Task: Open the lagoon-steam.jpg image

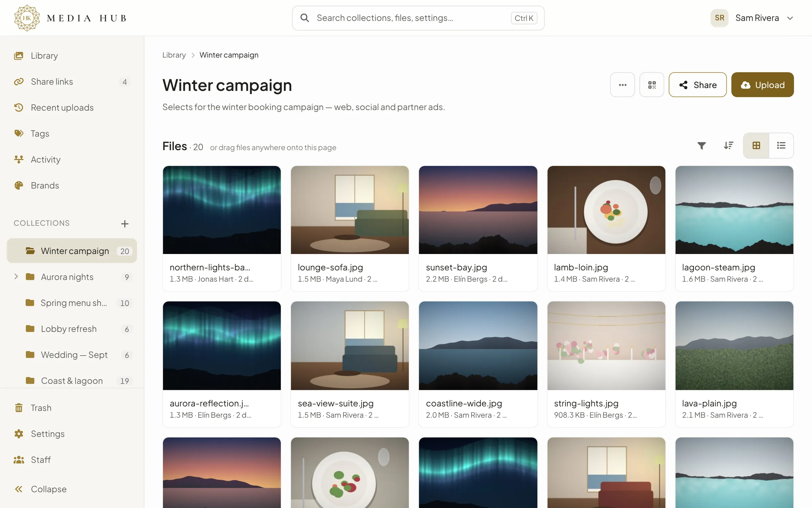Action: (x=734, y=210)
